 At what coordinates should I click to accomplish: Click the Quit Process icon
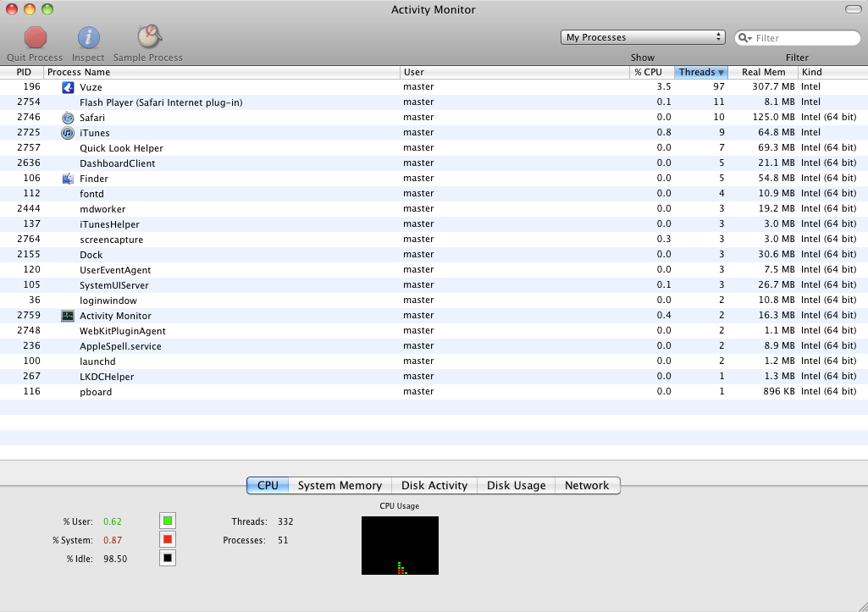[34, 37]
